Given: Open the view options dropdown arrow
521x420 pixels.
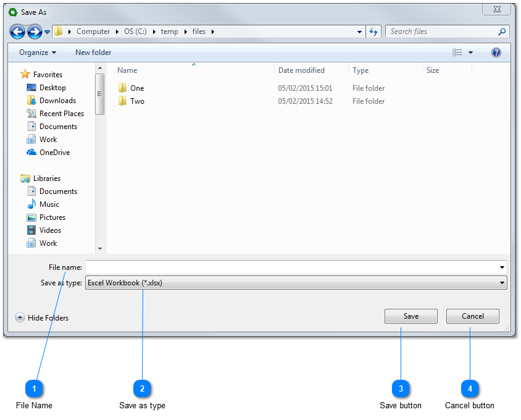Looking at the screenshot, I should coord(471,52).
